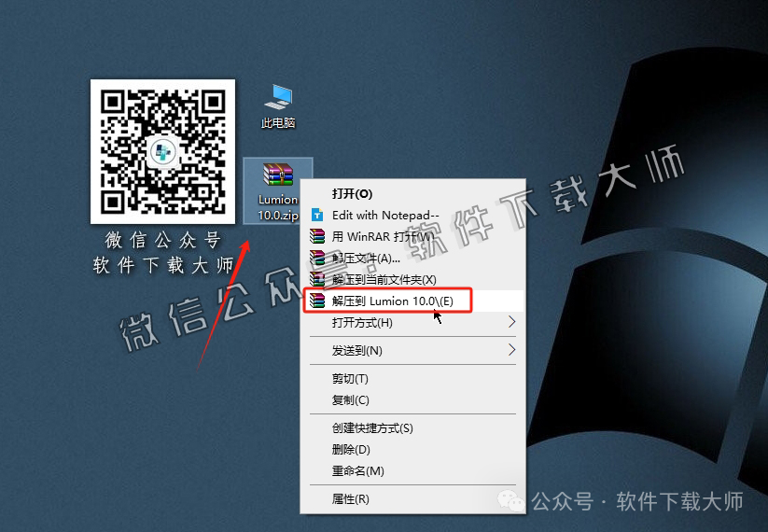Screen dimensions: 768x532
Task: Select the 此电脑 desktop icon
Action: click(x=278, y=105)
